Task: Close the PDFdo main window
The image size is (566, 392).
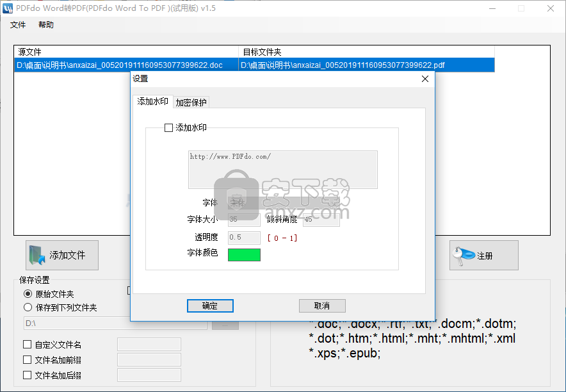Action: pos(551,8)
